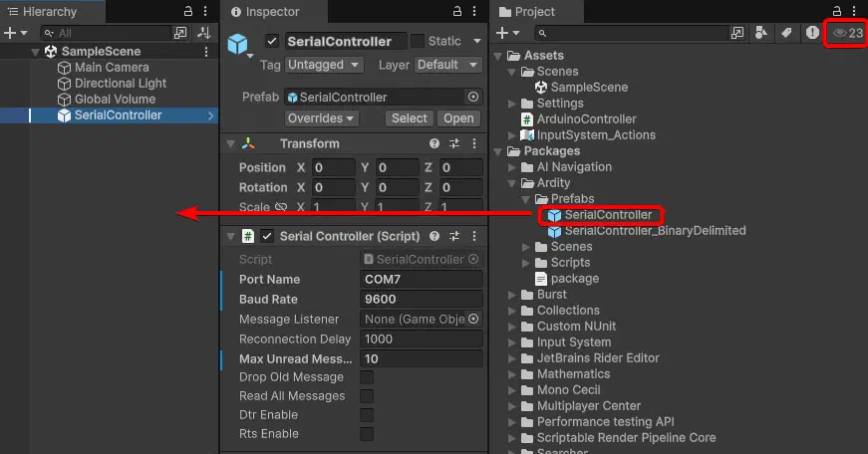Viewport: 868px width, 454px height.
Task: Open the Untagged tag dropdown
Action: [x=324, y=65]
